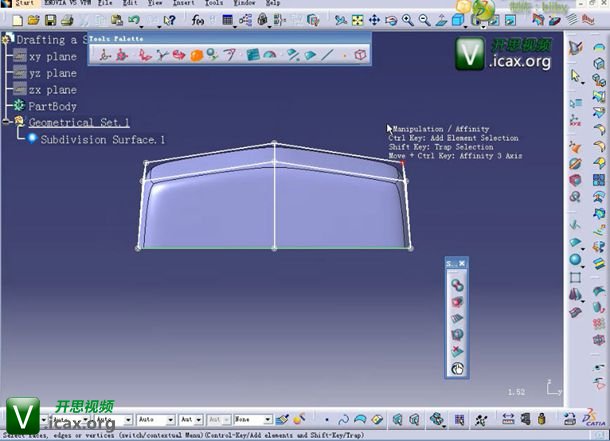The height and width of the screenshot is (441, 610).
Task: Click the Painter brush icon in bottom toolbar
Action: pyautogui.click(x=282, y=419)
